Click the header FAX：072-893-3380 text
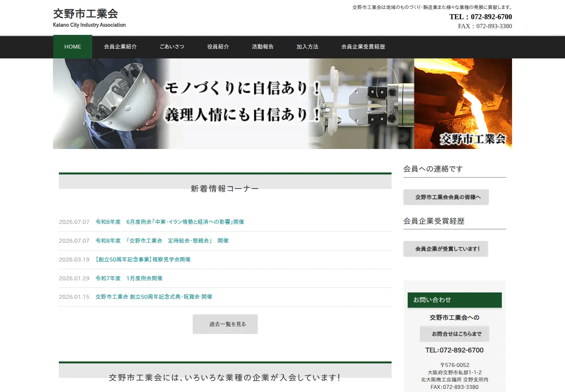565x392 pixels. click(485, 26)
